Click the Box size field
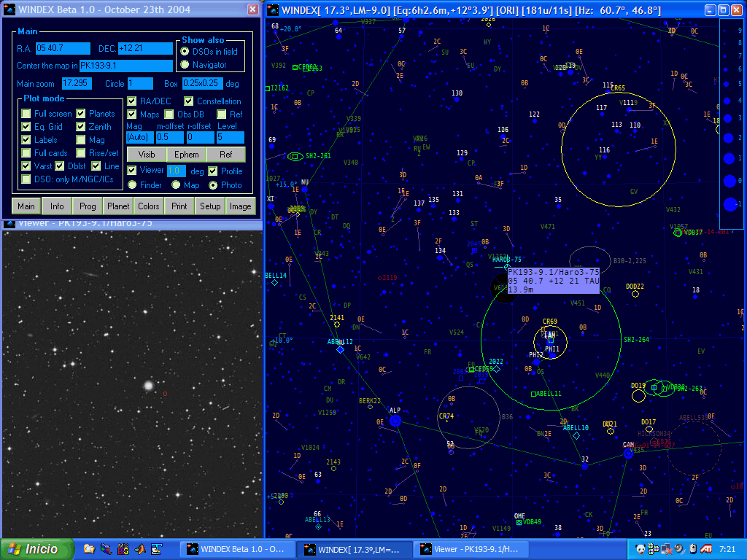The image size is (747, 560). 203,83
